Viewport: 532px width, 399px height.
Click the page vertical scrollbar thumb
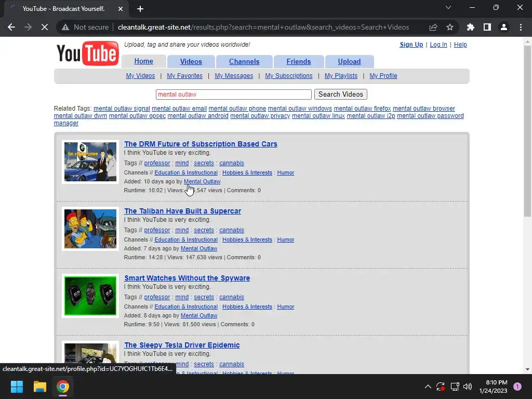[527, 131]
